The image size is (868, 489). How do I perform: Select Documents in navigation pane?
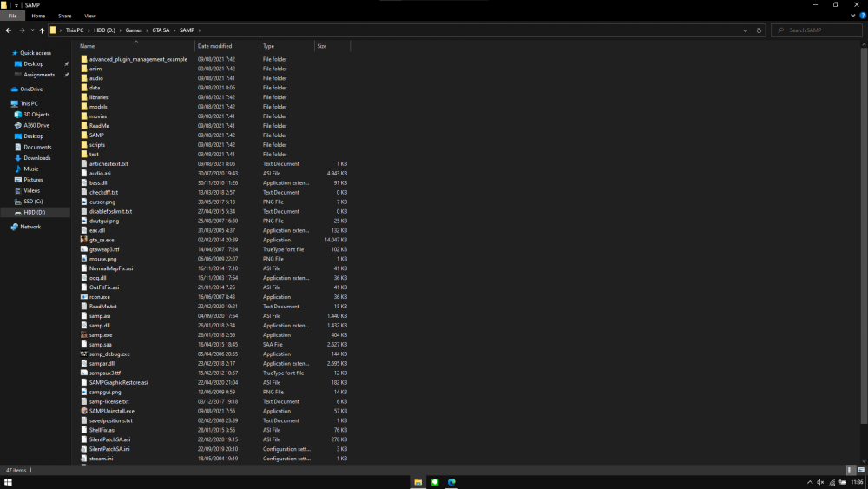37,148
